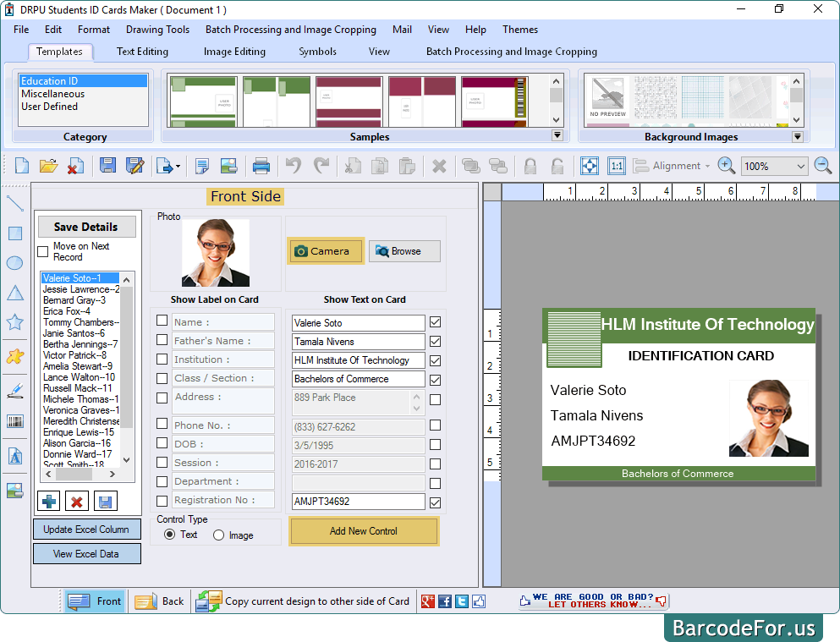Open the Drawing Tools menu
This screenshot has width=840, height=642.
tap(157, 30)
